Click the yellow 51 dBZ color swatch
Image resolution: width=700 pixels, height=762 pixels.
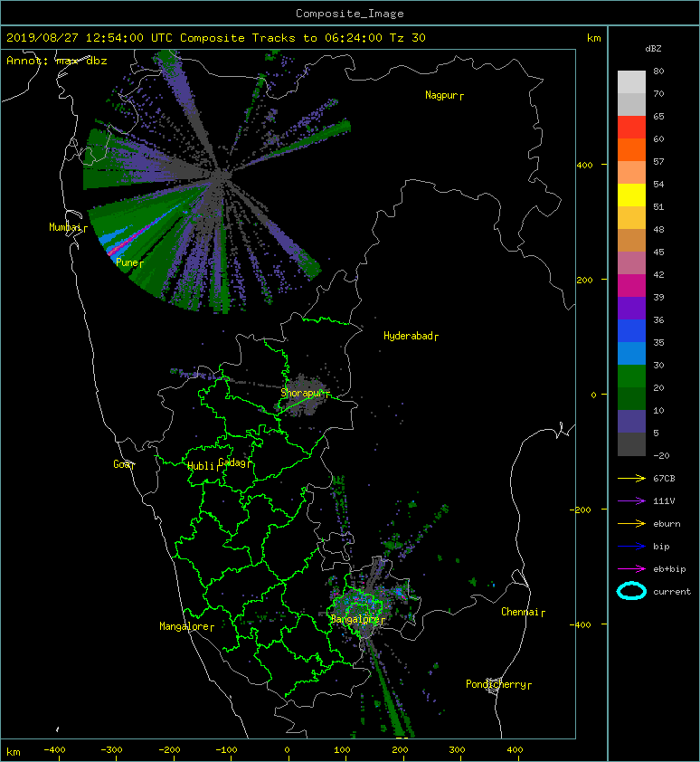[631, 195]
